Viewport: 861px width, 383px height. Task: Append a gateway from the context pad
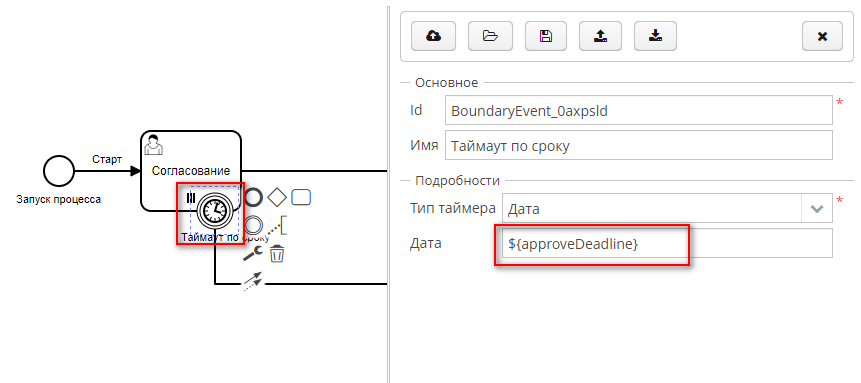277,197
